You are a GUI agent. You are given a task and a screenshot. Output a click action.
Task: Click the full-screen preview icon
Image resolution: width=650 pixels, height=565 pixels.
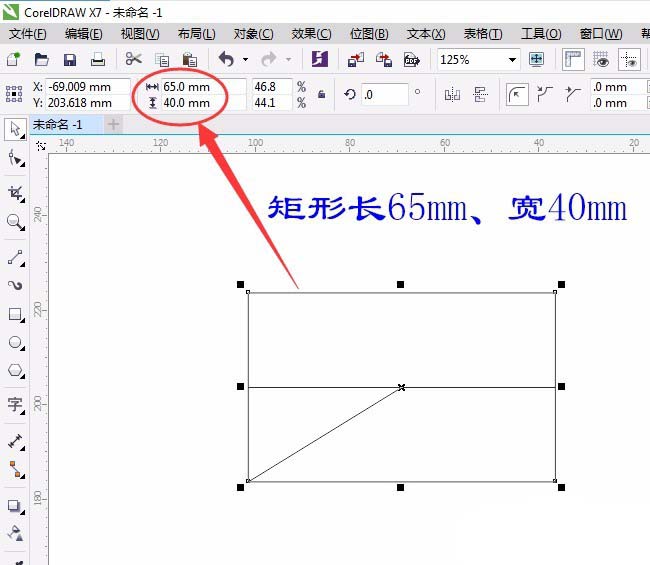(536, 59)
